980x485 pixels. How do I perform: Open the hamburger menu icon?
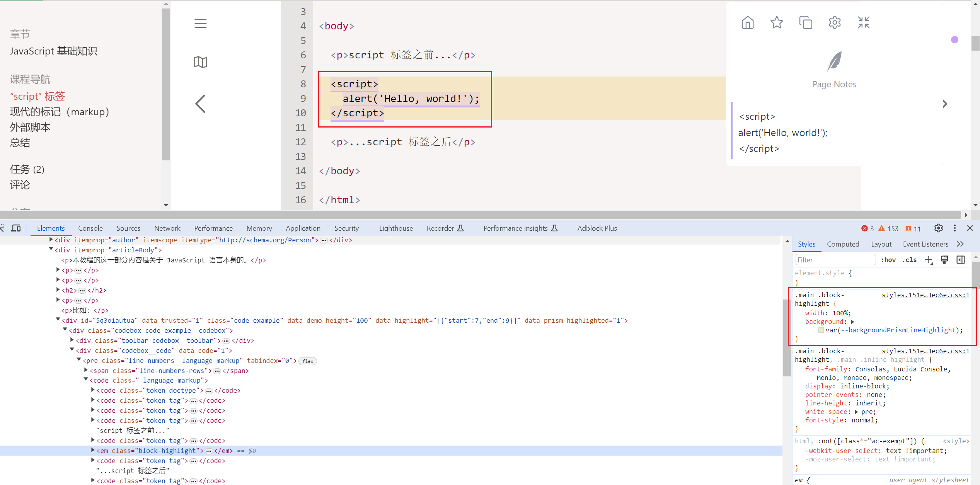tap(200, 24)
